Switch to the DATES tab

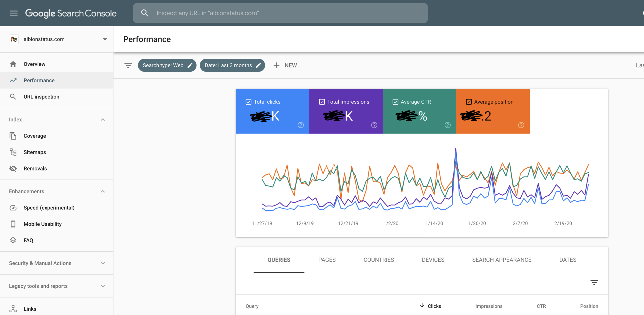pyautogui.click(x=568, y=260)
